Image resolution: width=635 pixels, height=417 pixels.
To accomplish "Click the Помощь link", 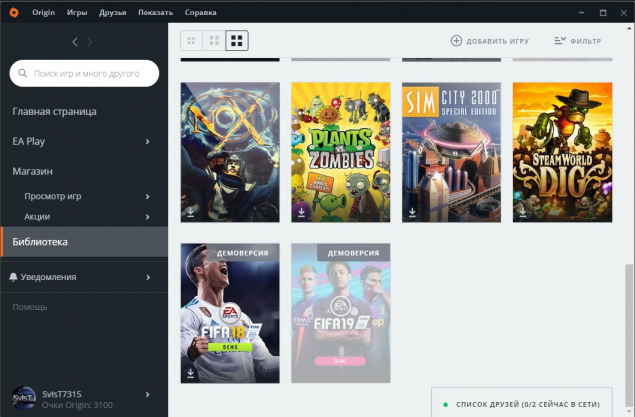I will (x=30, y=307).
